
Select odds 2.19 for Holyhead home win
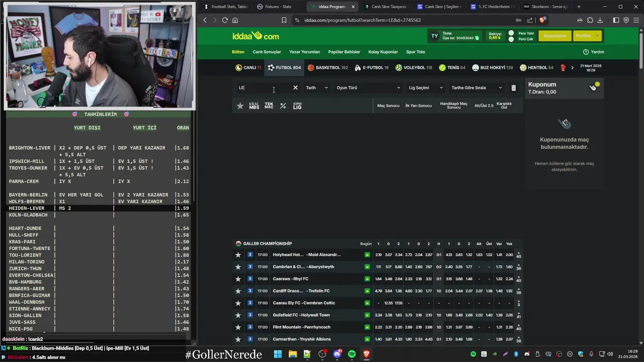click(378, 255)
